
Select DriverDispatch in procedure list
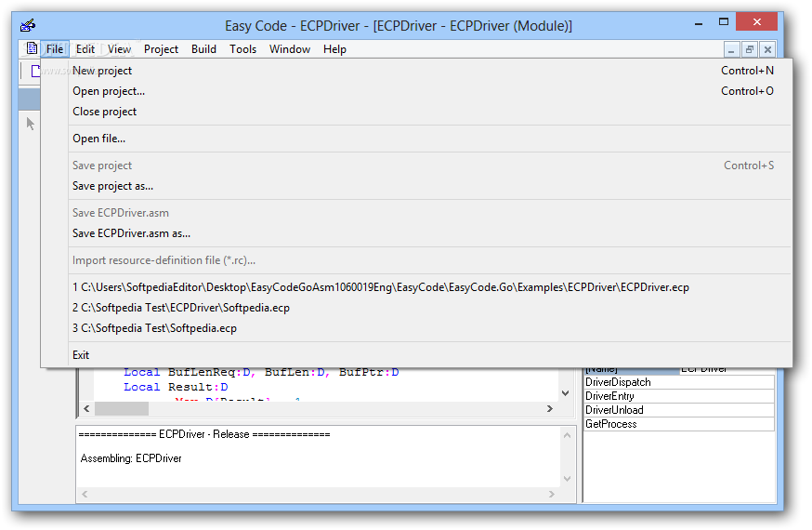coord(679,382)
